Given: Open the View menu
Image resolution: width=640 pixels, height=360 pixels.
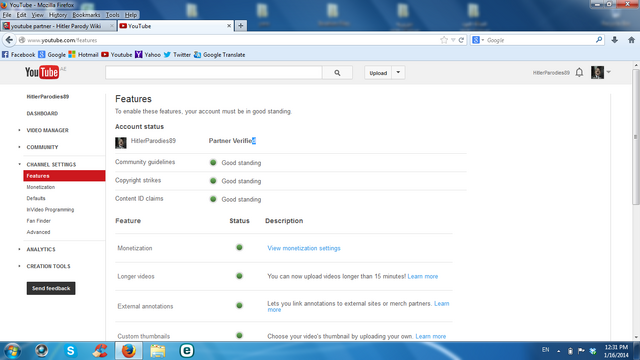Looking at the screenshot, I should [x=37, y=15].
